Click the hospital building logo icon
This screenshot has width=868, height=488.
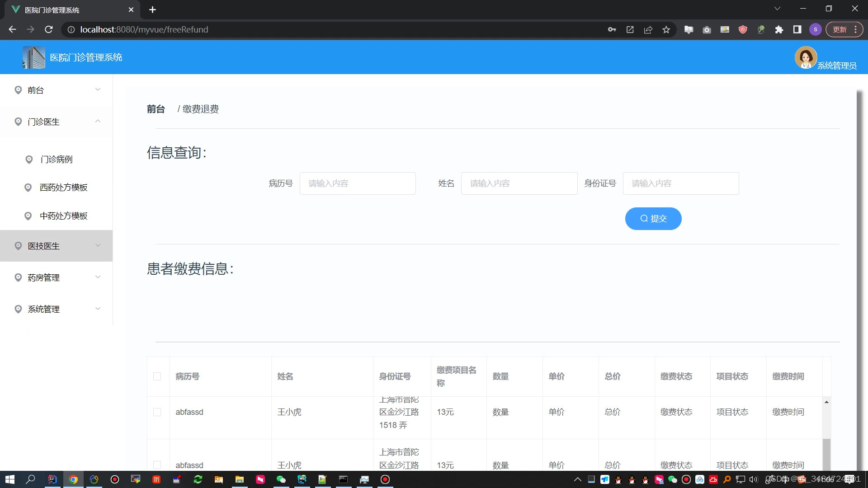pos(34,57)
